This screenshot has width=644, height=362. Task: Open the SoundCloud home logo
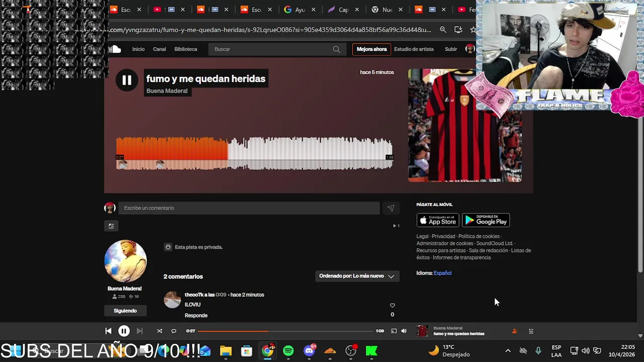click(115, 49)
